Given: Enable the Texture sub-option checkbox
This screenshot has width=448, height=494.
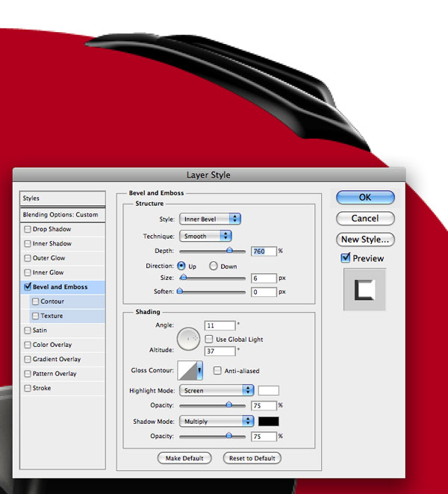Looking at the screenshot, I should coord(35,316).
